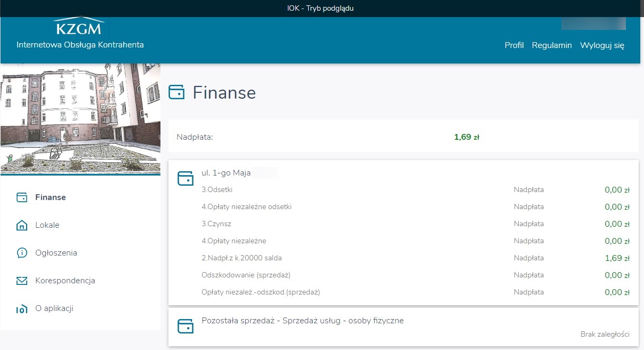The width and height of the screenshot is (644, 350).
Task: Click the Lokale house icon in sidebar
Action: click(22, 225)
